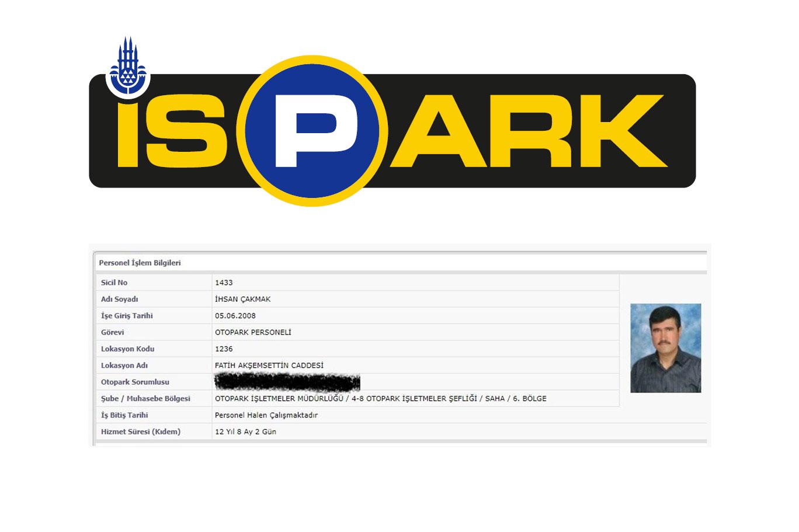Image resolution: width=799 pixels, height=532 pixels.
Task: Click the Şube / Muhasebe Bölgesi label
Action: 145,398
